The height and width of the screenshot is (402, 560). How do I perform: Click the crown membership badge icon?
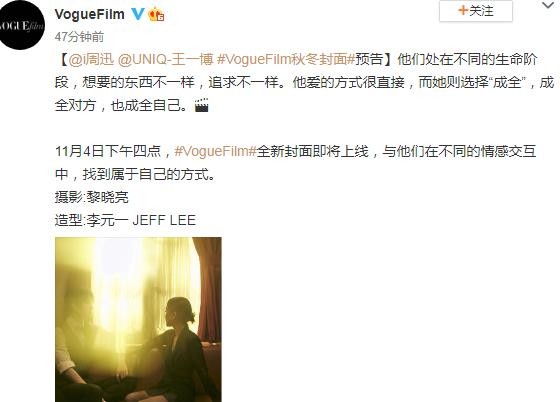(x=156, y=15)
